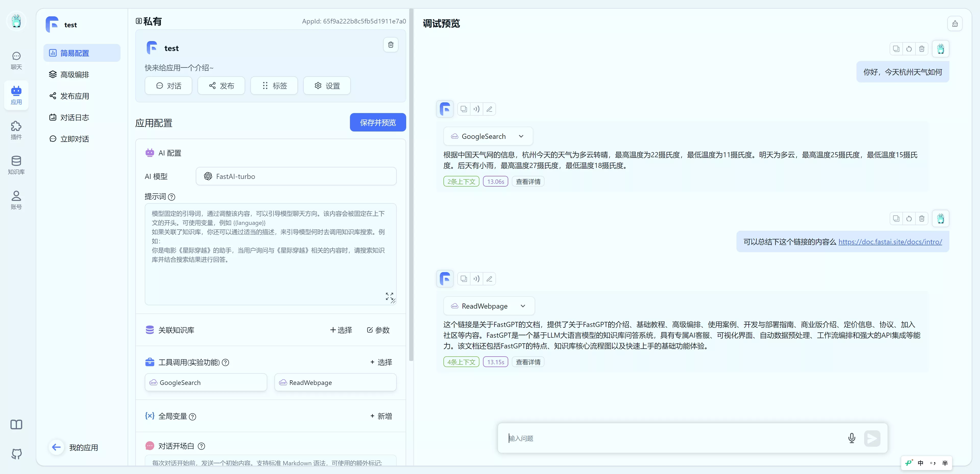The width and height of the screenshot is (980, 474).
Task: Open the doc.fastai.site intro link
Action: 891,241
